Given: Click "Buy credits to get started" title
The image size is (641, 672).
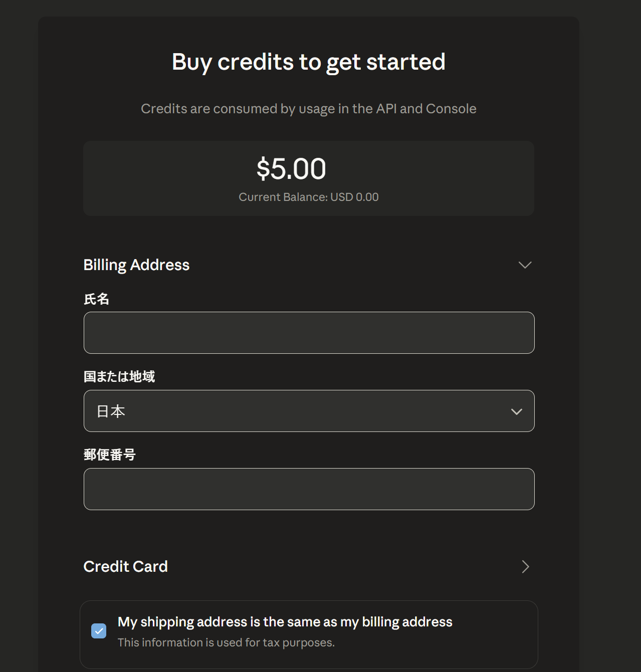Looking at the screenshot, I should [x=308, y=62].
